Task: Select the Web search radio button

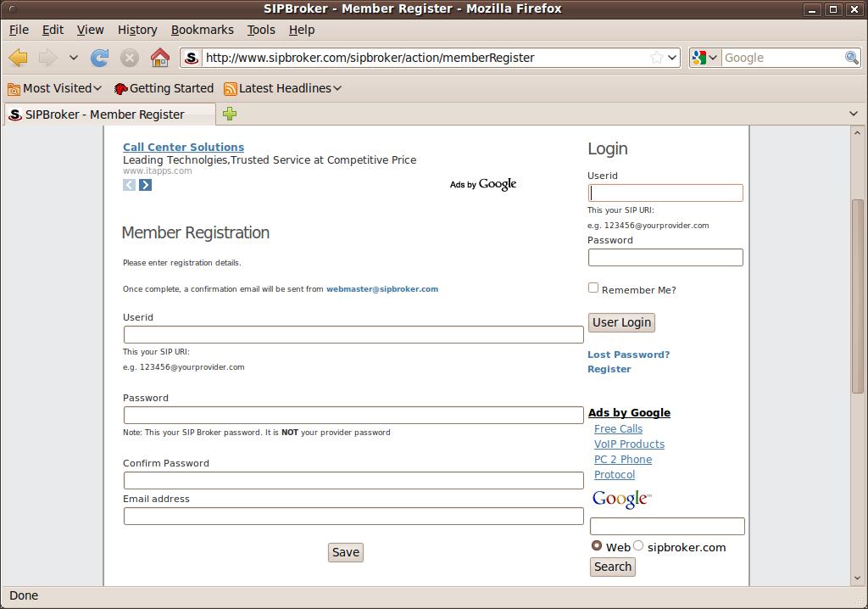Action: point(597,545)
